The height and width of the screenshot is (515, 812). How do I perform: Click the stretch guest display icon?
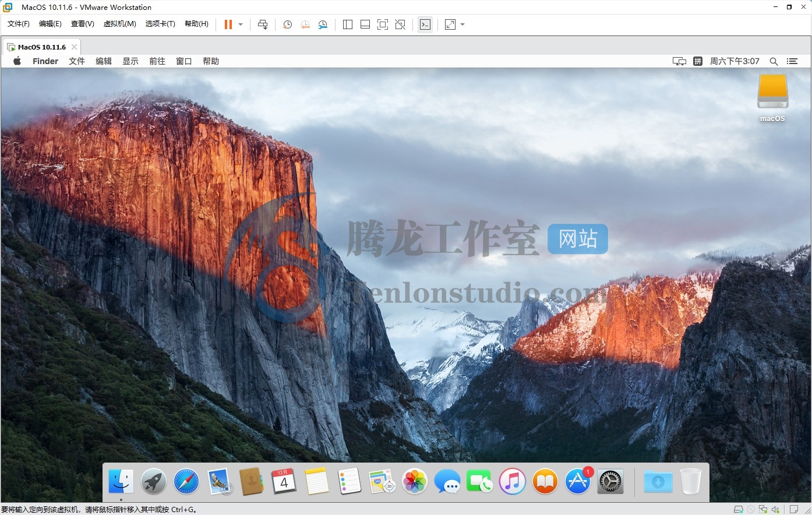[450, 24]
